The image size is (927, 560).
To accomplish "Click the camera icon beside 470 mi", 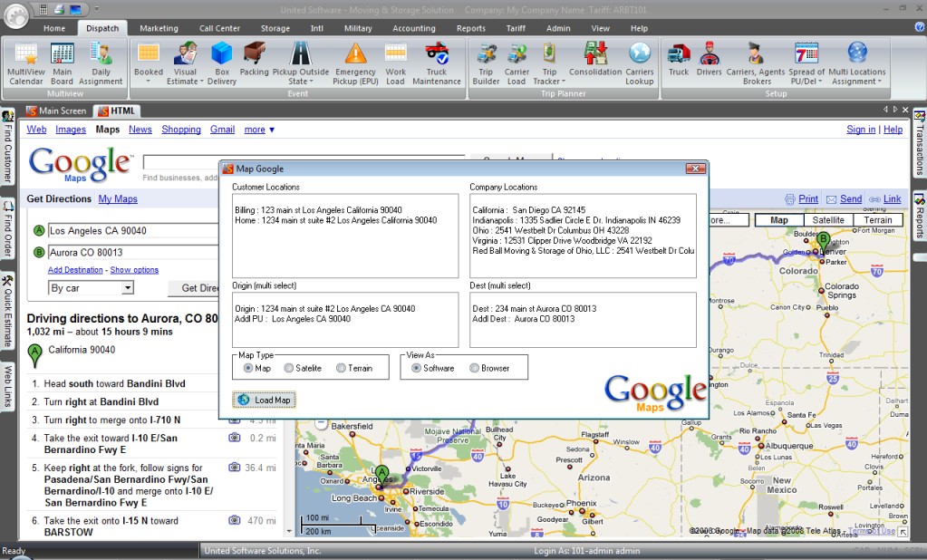I will [235, 520].
